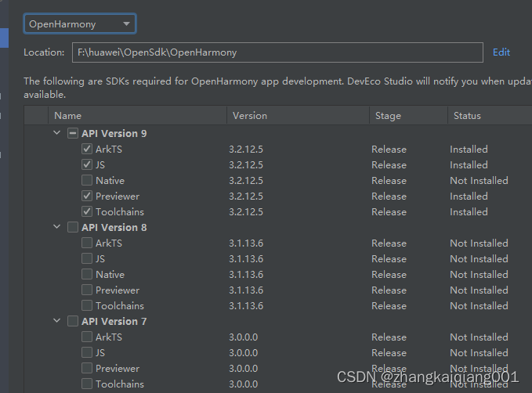Select the API Version 9 row label
The height and width of the screenshot is (393, 532).
tap(114, 134)
